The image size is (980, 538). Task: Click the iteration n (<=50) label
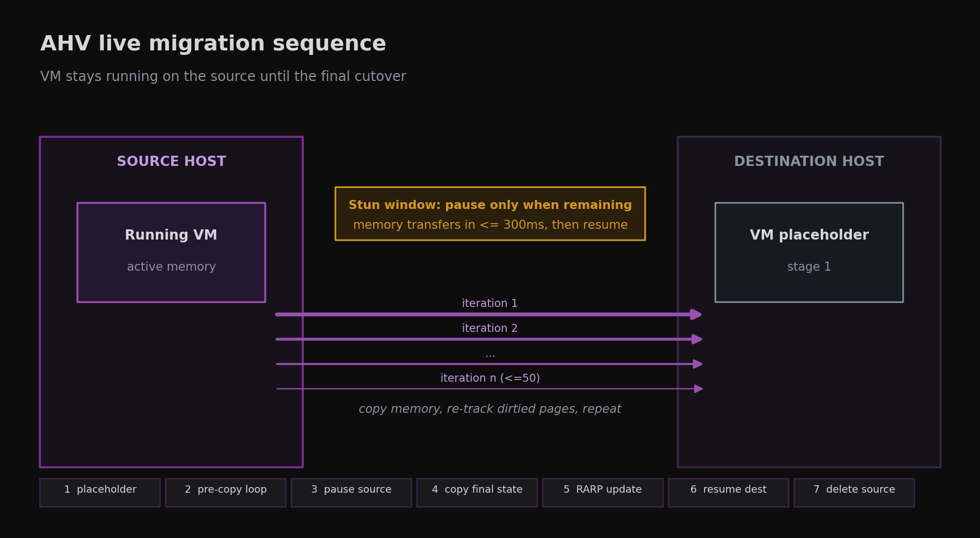point(490,378)
